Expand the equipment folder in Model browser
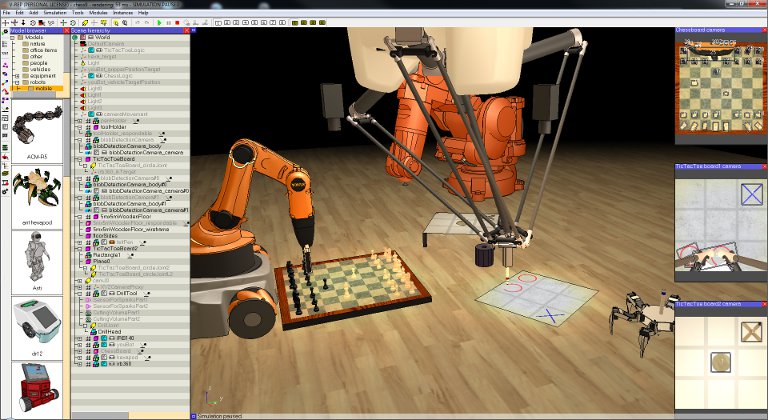 pos(17,76)
